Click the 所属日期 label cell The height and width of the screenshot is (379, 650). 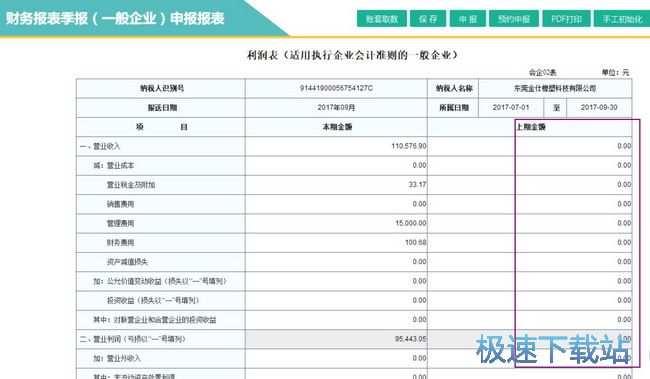coord(453,107)
